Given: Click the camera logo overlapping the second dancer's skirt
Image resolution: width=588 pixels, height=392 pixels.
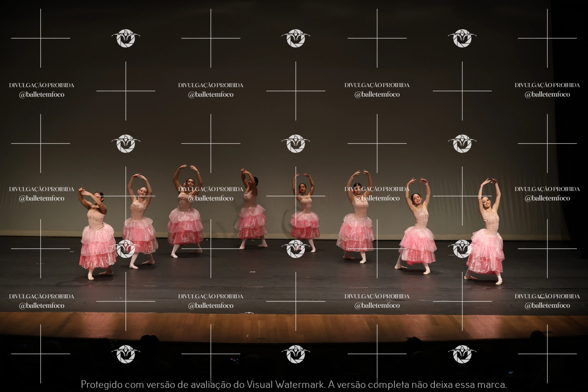Looking at the screenshot, I should [126, 249].
